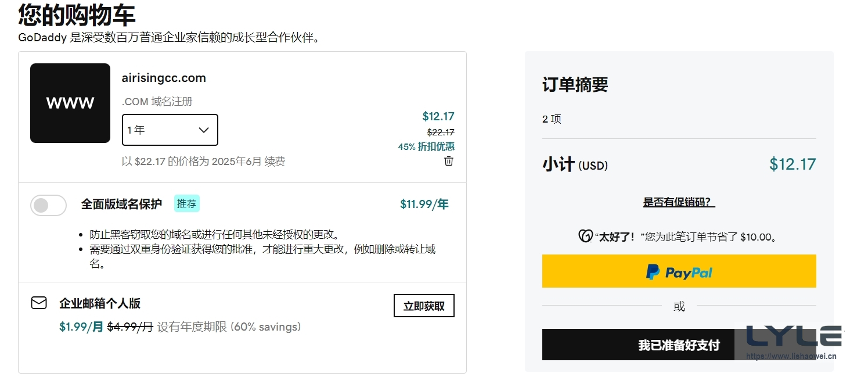Click the envelope icon next to 企业邮箱个人版
The width and height of the screenshot is (868, 380).
[x=38, y=303]
